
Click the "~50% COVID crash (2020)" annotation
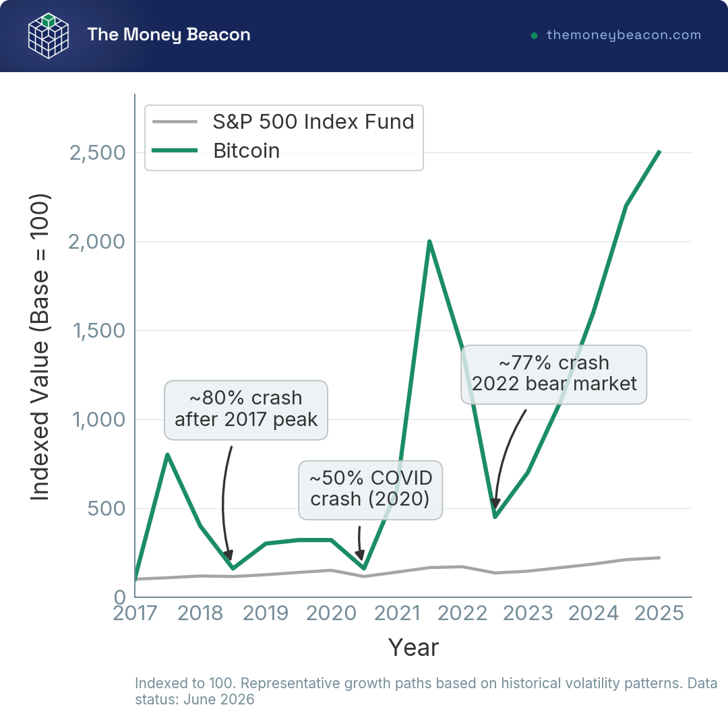[x=371, y=490]
